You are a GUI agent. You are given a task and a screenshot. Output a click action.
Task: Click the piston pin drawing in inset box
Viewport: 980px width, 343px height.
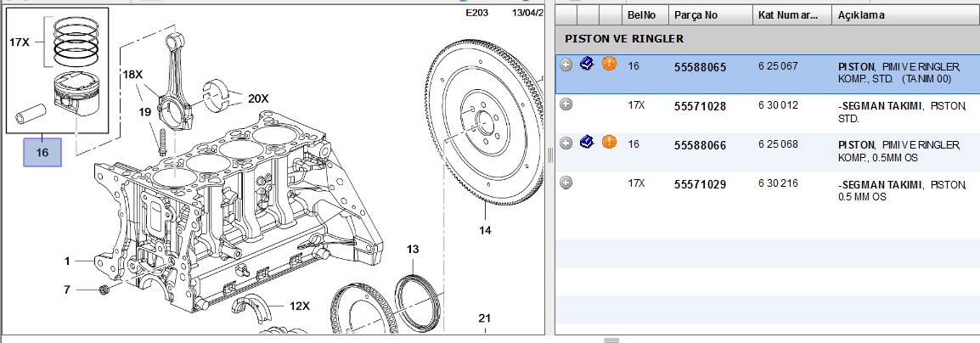(32, 113)
